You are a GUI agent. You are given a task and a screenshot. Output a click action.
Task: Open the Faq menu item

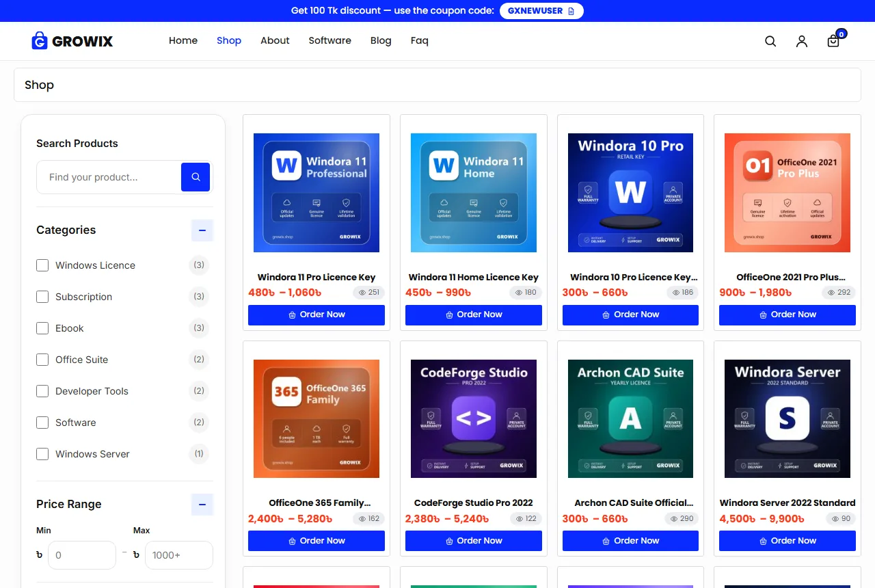[420, 40]
